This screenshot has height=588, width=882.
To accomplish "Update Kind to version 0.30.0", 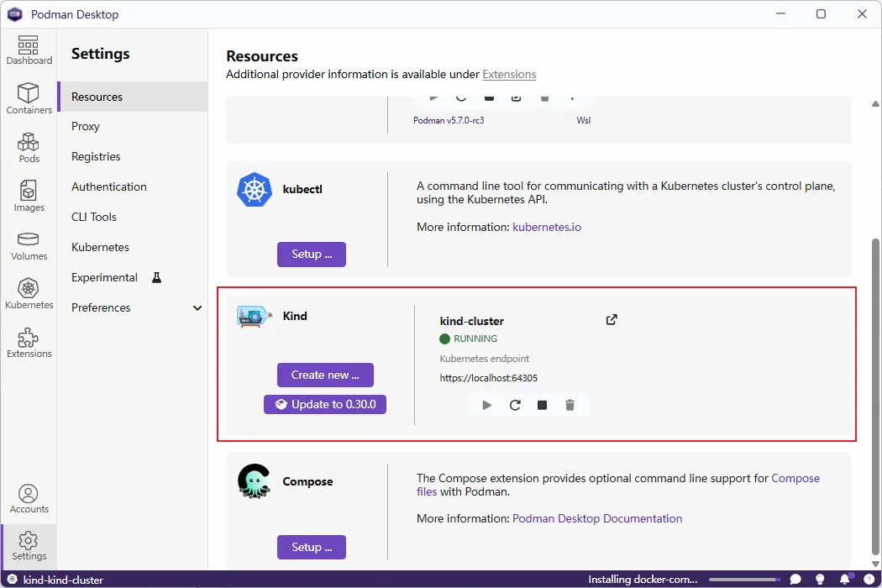I will click(325, 404).
